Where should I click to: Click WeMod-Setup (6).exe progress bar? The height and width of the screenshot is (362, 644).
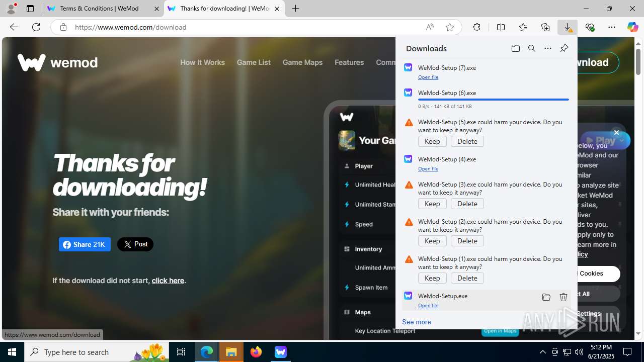(x=494, y=100)
